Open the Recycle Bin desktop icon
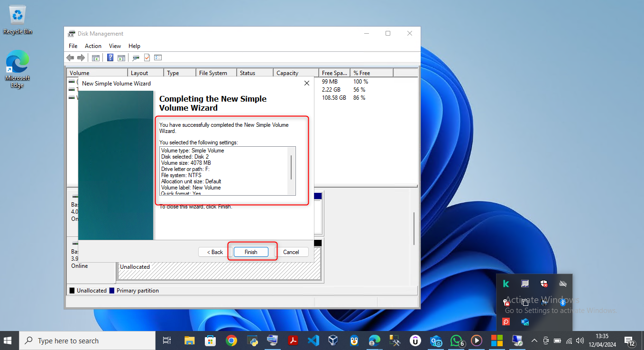 18,20
